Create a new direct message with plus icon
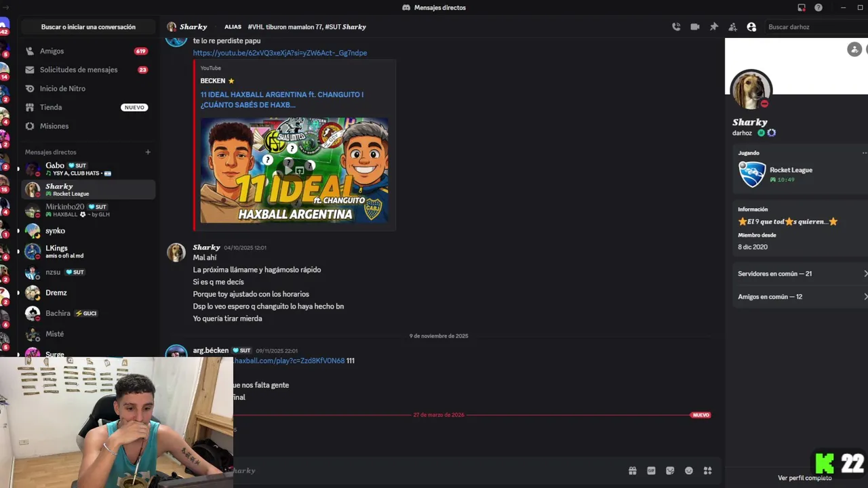 point(148,152)
